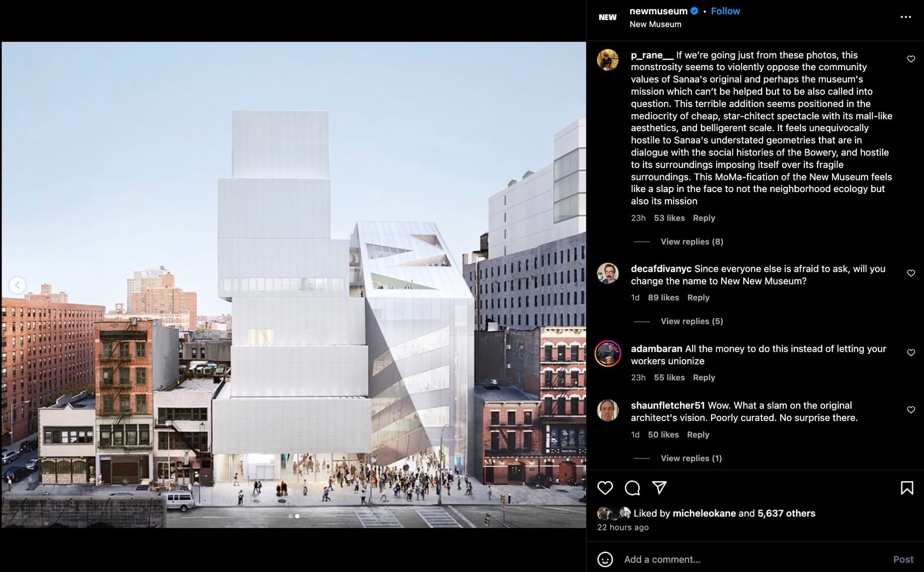Screen dimensions: 924x572
Task: Share post via paper plane icon
Action: (659, 488)
